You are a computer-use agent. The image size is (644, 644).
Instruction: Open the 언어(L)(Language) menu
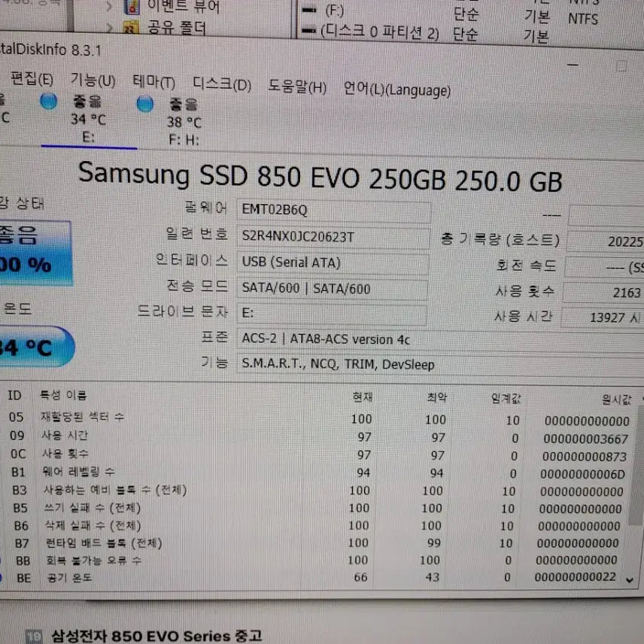tap(396, 89)
